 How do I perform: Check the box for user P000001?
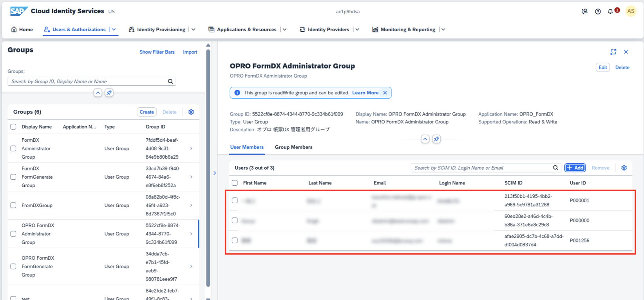tap(235, 201)
